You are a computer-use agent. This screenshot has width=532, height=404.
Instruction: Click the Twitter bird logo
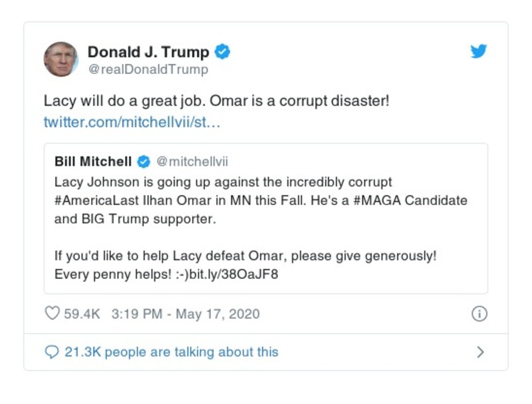coord(477,51)
